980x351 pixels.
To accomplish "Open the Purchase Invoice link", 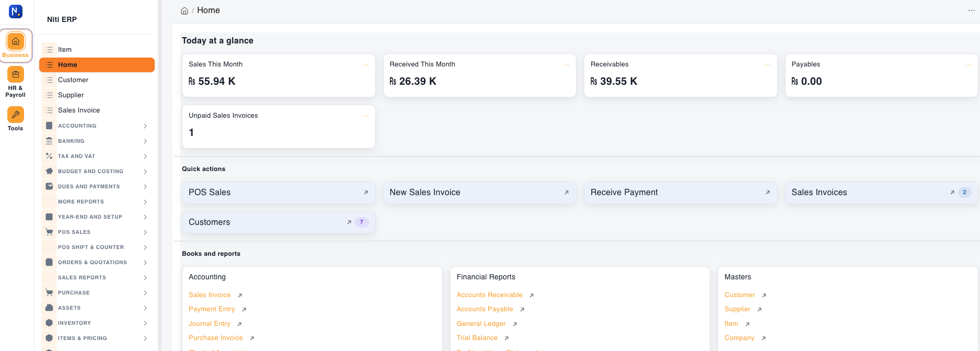I will 216,338.
